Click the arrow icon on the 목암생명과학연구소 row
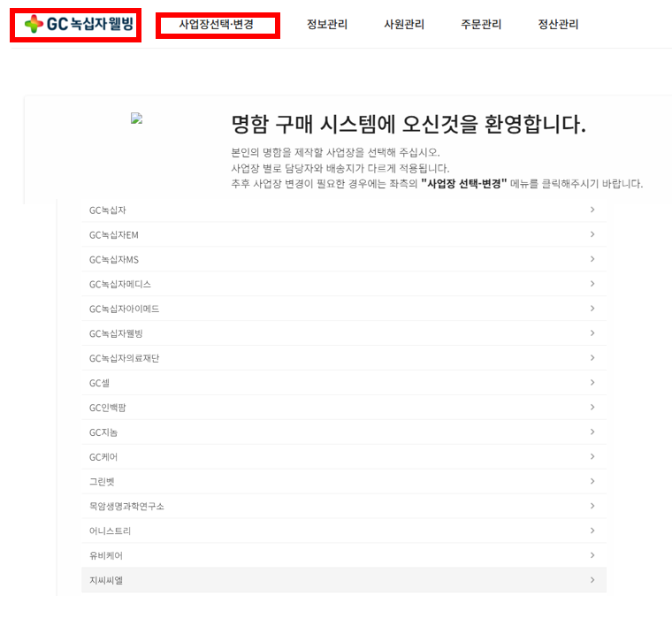The image size is (672, 619). pyautogui.click(x=592, y=506)
